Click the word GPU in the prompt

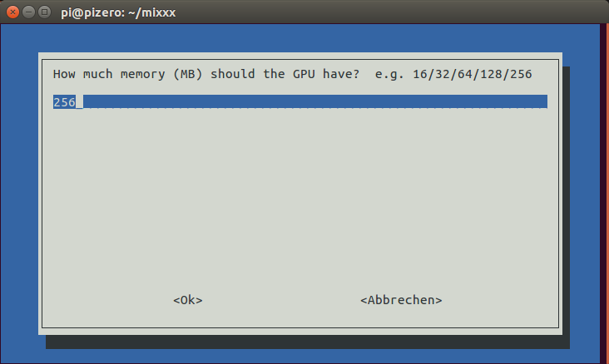(304, 74)
